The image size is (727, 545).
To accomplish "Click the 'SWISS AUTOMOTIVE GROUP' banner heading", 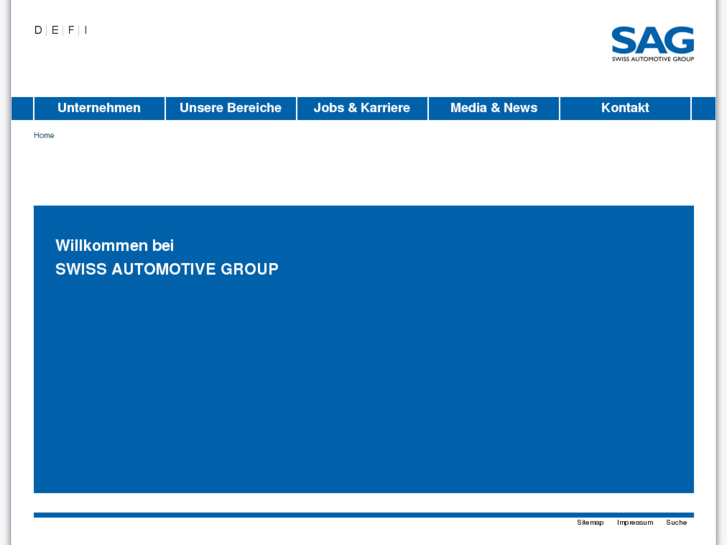I will (x=167, y=269).
